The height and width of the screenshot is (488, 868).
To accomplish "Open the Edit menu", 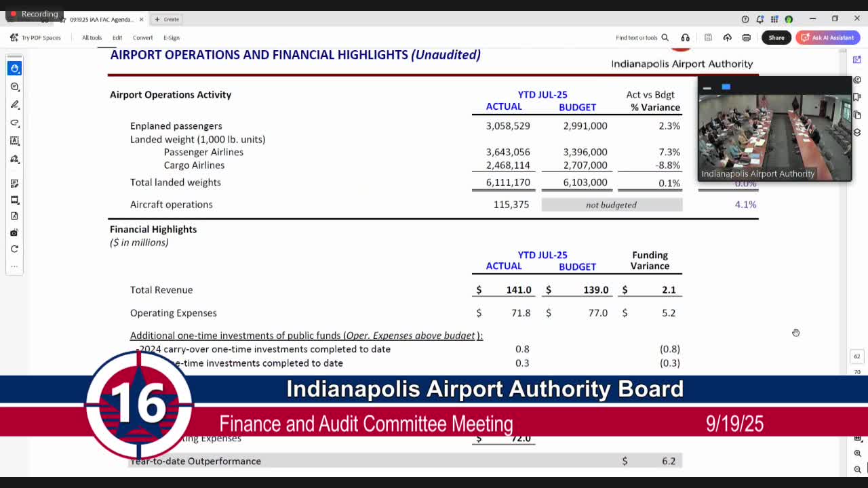I will click(x=117, y=38).
